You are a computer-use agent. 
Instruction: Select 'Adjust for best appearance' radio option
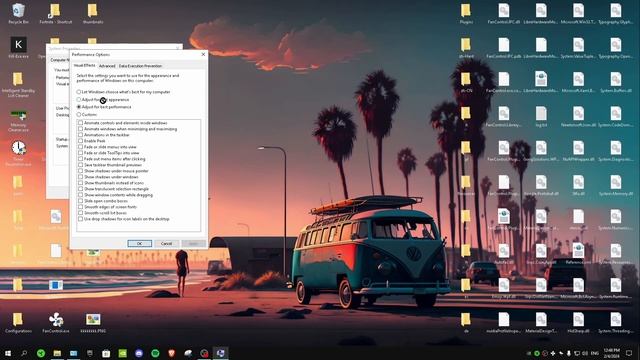pyautogui.click(x=79, y=100)
